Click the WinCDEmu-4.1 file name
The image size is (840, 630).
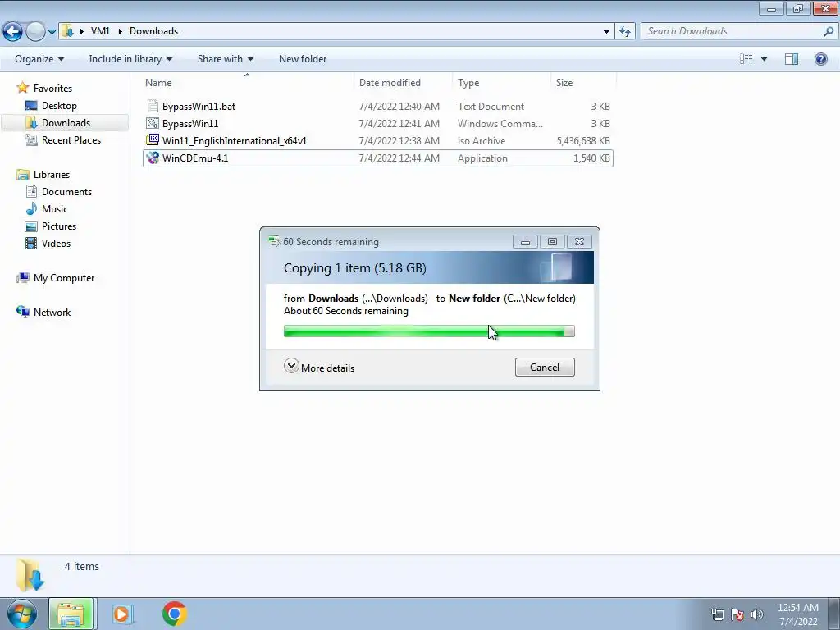[x=195, y=158]
